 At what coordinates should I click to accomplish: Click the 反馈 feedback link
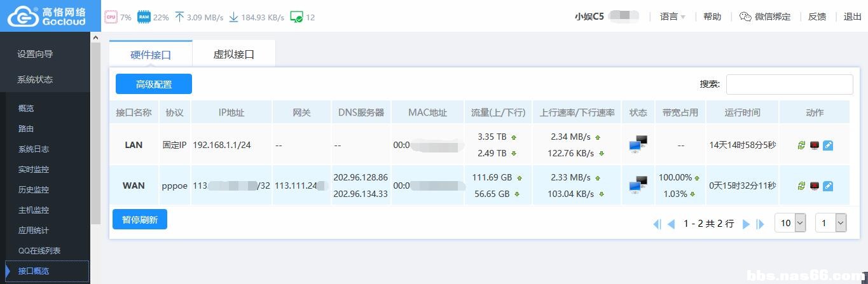pos(817,17)
